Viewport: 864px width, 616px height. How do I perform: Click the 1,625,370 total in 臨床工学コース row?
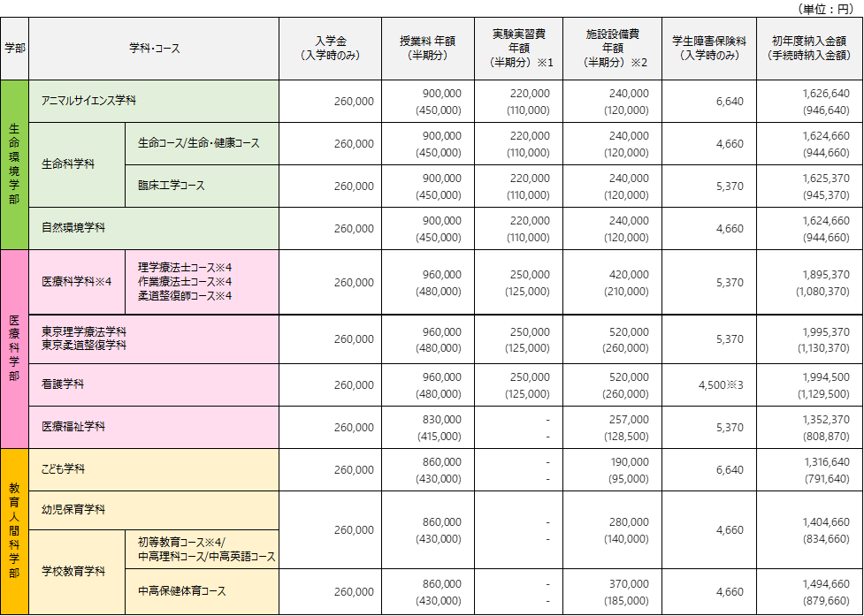pos(826,179)
